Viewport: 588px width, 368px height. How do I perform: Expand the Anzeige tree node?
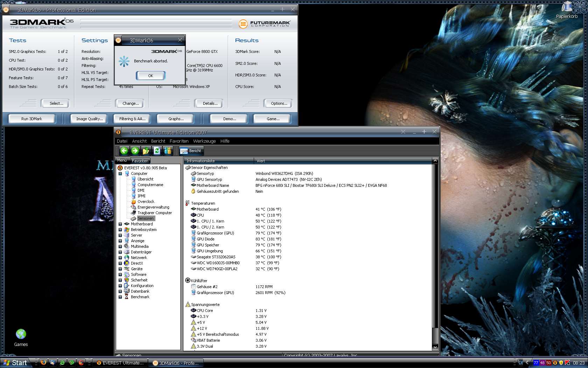click(x=120, y=241)
